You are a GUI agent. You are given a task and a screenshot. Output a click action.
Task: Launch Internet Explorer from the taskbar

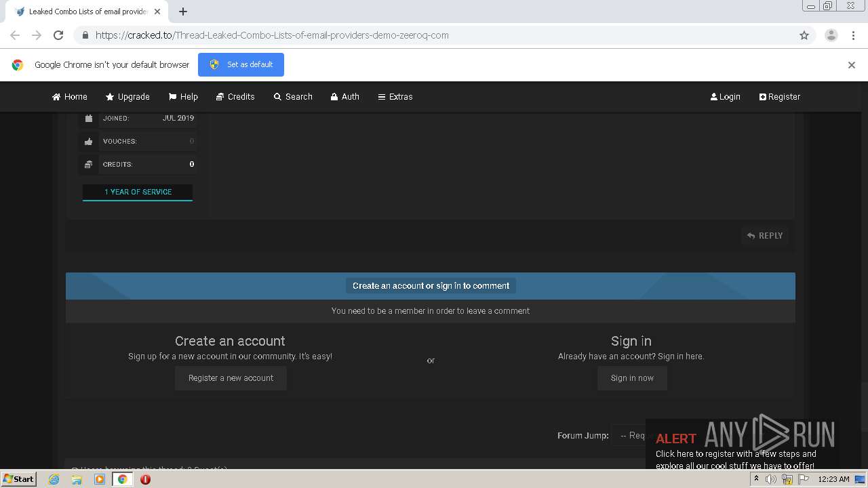coord(54,479)
